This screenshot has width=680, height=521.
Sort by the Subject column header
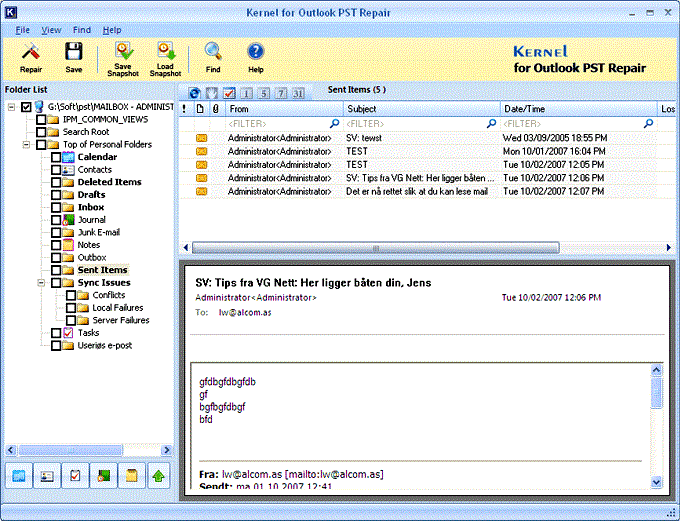coord(422,109)
